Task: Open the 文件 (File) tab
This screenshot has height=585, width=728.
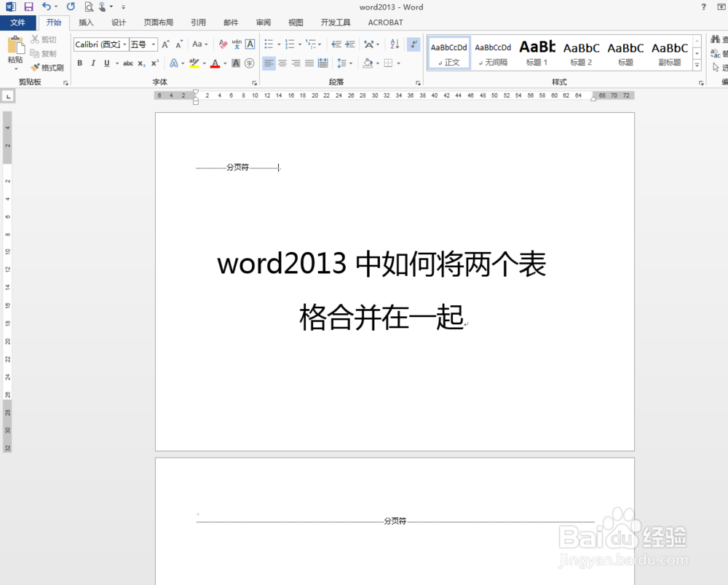Action: pos(17,23)
